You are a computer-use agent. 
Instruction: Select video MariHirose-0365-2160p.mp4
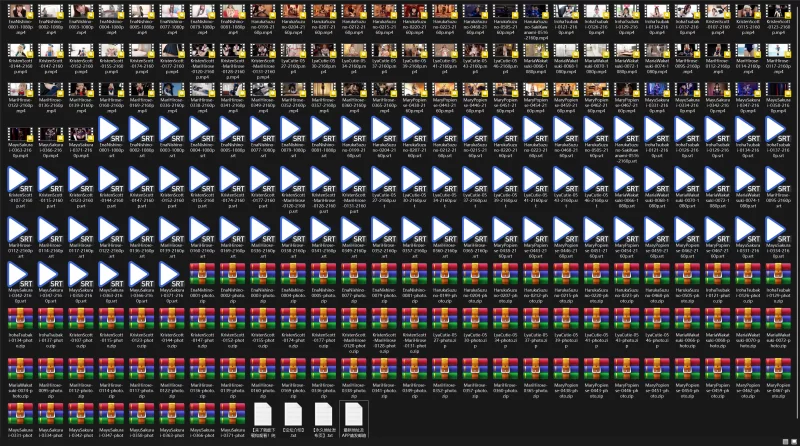click(384, 98)
